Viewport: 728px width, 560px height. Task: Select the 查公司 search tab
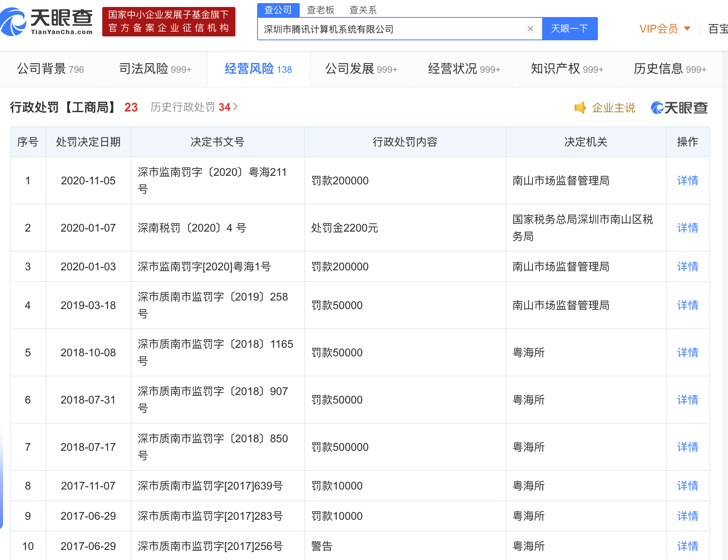coord(278,10)
